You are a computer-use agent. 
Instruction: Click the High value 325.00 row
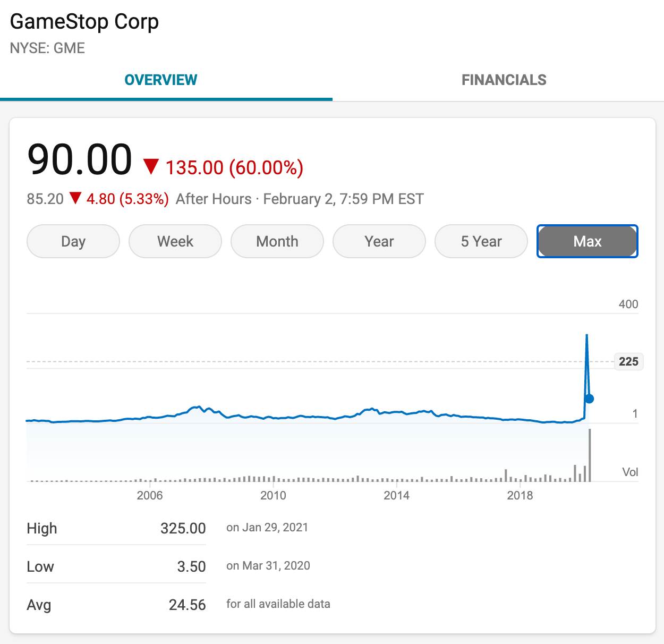pos(116,528)
